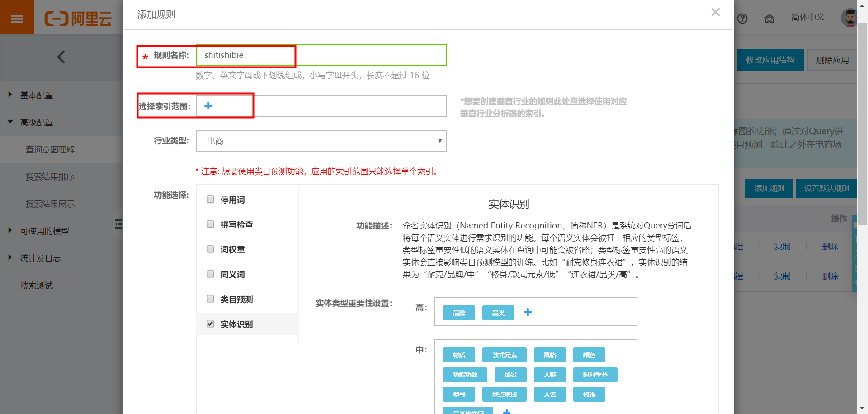Expand 可使用的模型 section
The width and height of the screenshot is (868, 414).
click(x=44, y=231)
